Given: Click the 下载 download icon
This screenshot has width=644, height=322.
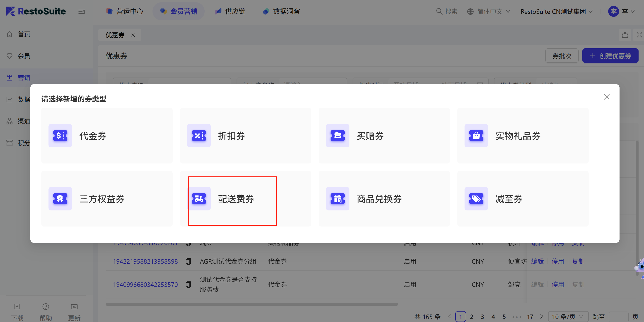Looking at the screenshot, I should click(x=17, y=307).
